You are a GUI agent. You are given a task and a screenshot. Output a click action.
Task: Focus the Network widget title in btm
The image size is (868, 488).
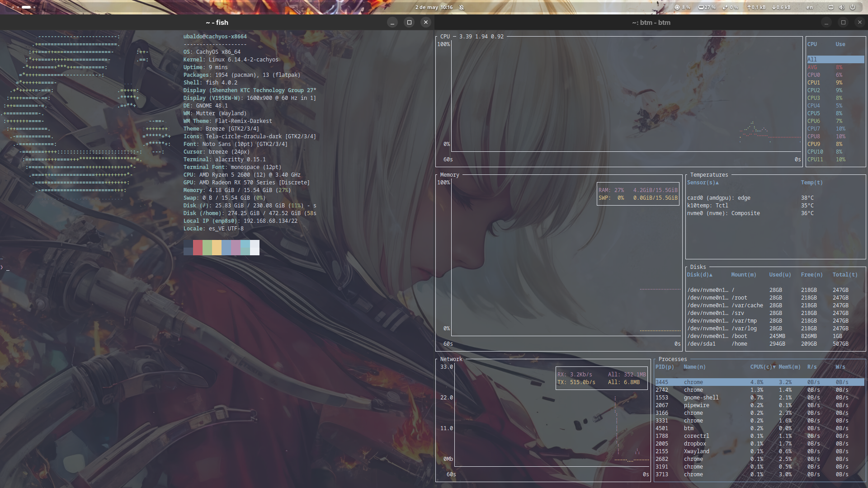click(x=451, y=359)
